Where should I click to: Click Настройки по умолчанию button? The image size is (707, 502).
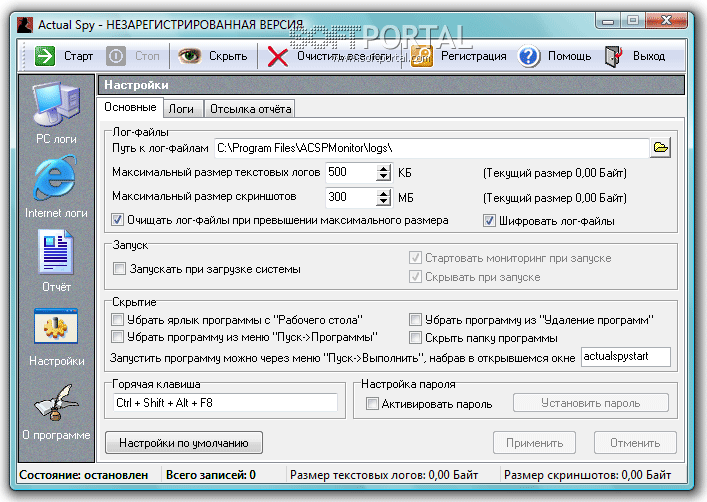click(x=184, y=443)
